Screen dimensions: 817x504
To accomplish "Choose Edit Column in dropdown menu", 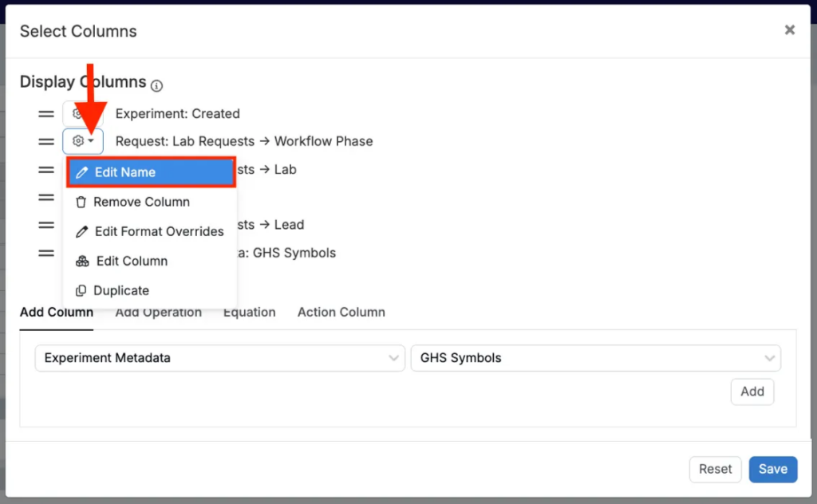I will pos(132,261).
